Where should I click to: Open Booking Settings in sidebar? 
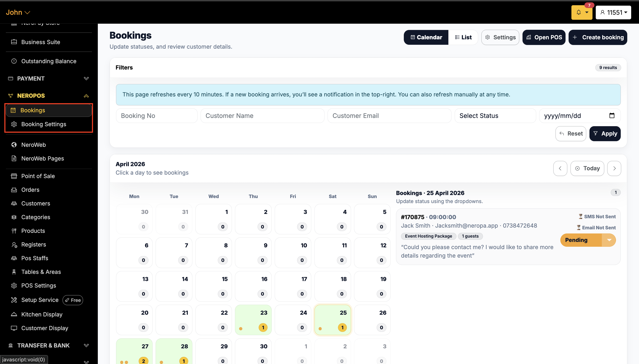(x=43, y=124)
